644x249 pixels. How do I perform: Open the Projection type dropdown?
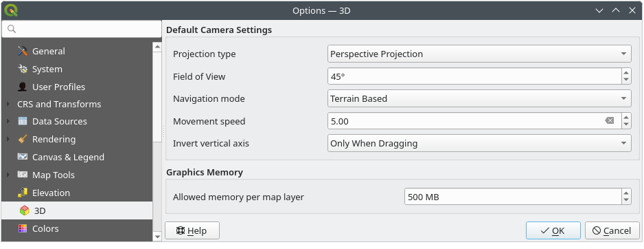pyautogui.click(x=479, y=54)
